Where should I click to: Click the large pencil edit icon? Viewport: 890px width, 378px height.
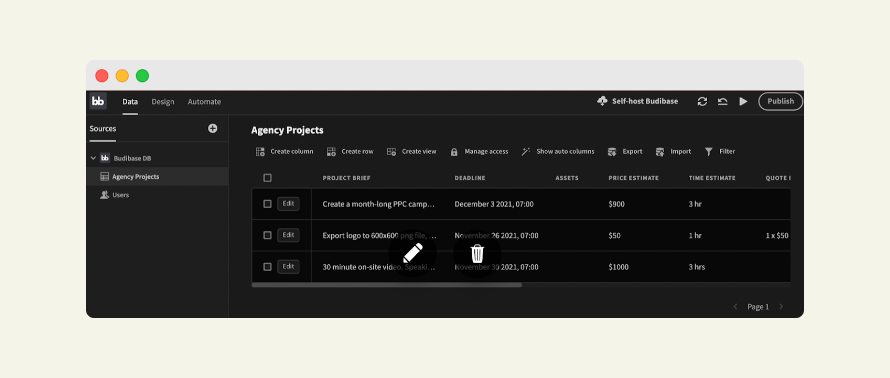click(x=413, y=253)
